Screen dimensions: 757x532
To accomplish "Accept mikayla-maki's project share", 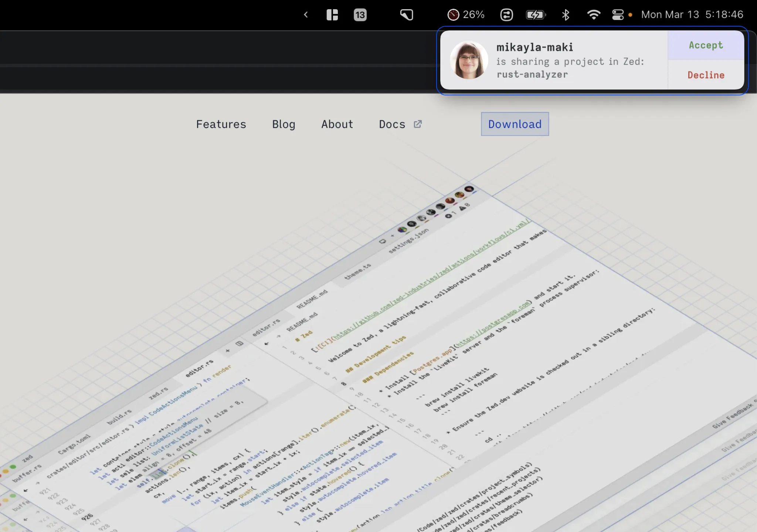I will (x=706, y=45).
